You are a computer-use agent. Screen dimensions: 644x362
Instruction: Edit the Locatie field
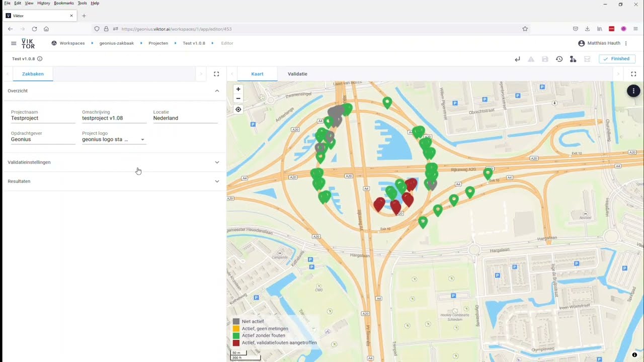tap(186, 118)
